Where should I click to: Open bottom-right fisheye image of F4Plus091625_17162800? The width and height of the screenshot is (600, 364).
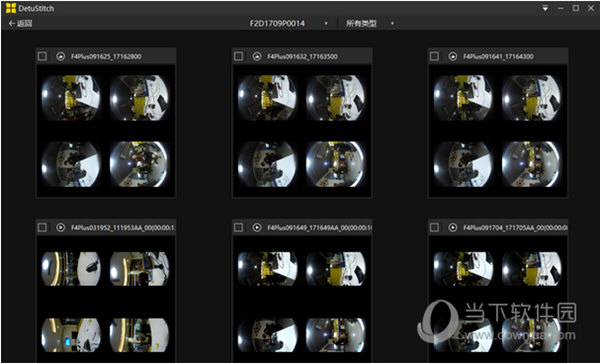139,164
